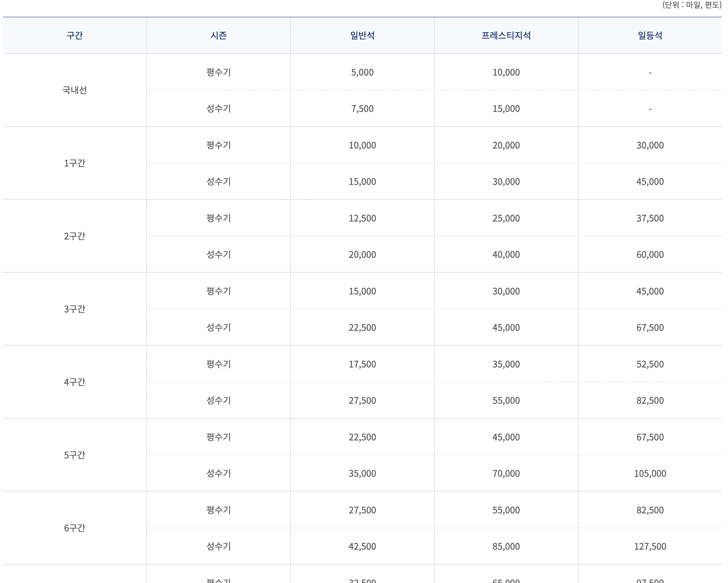Select the 6구간 row label
The height and width of the screenshot is (583, 728).
point(75,528)
